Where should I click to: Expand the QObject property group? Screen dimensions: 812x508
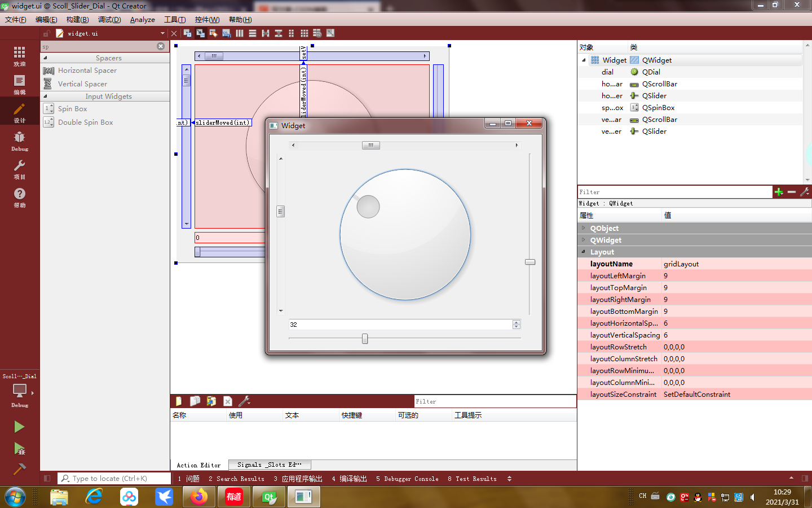pos(585,228)
